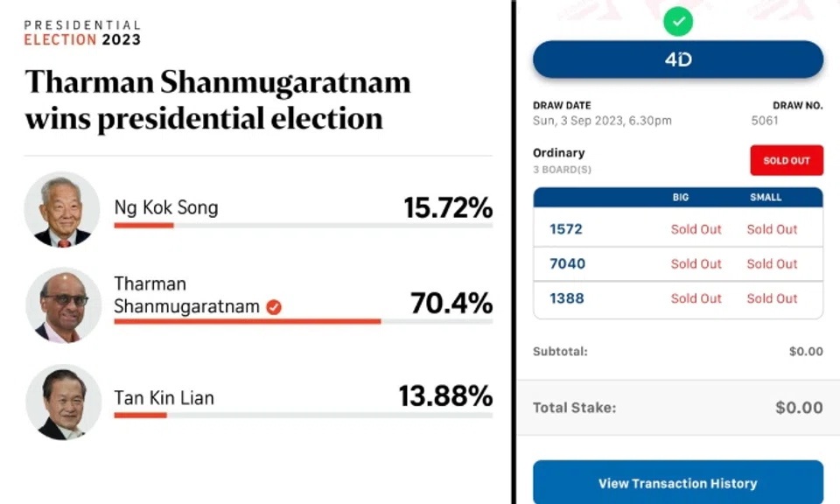
Task: Click the Presidential Election 2023 header
Action: click(x=82, y=33)
